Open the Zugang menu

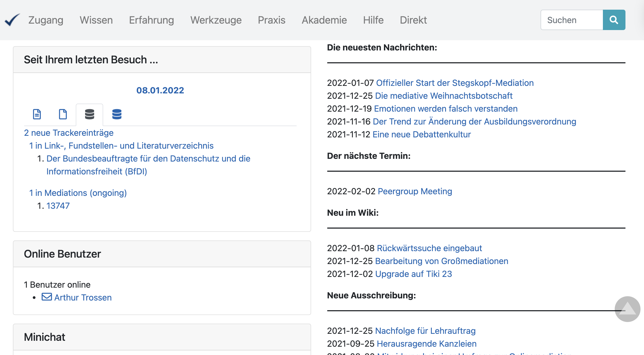(46, 20)
